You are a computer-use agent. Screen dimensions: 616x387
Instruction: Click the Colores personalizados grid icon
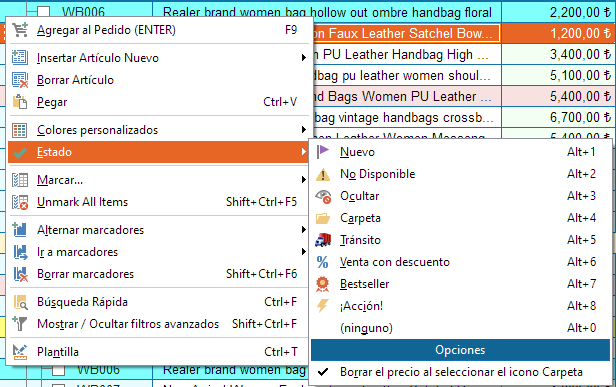pyautogui.click(x=20, y=130)
